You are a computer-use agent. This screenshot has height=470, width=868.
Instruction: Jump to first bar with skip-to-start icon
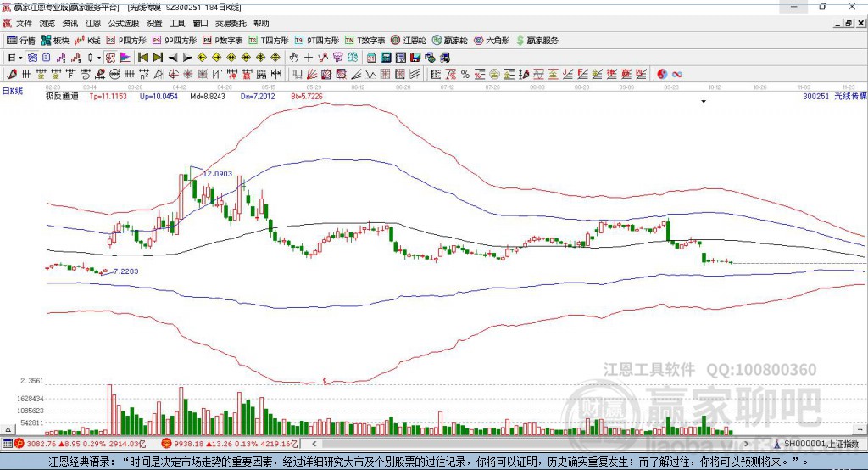(142, 58)
